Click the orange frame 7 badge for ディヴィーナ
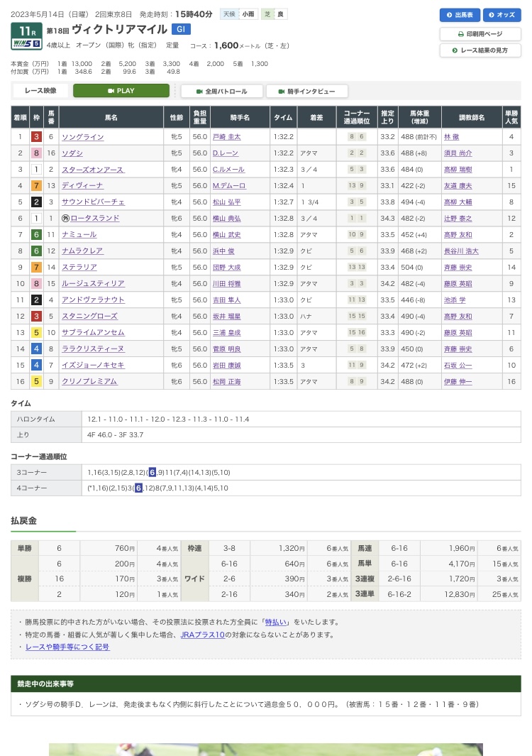This screenshot has height=756, width=532. [x=36, y=185]
